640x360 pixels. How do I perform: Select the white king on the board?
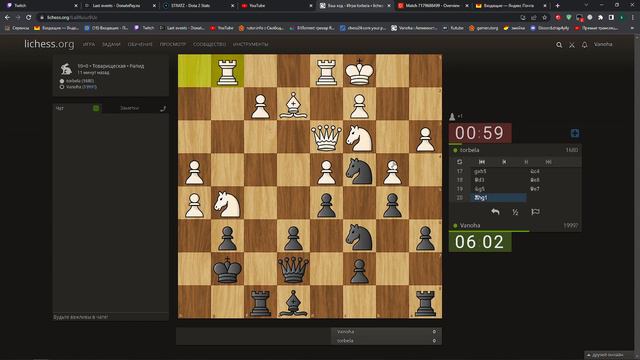tap(359, 71)
